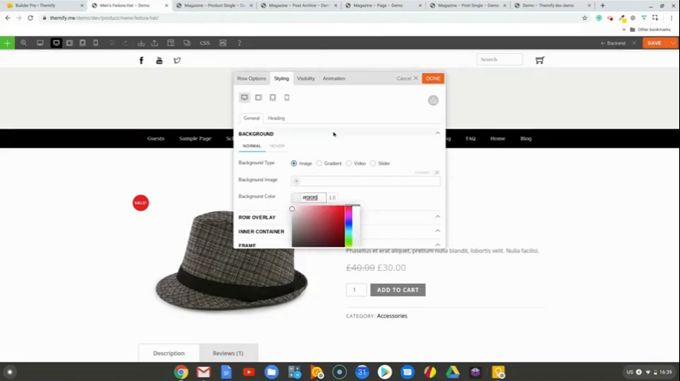Click Add to Cart button
The height and width of the screenshot is (381, 680).
pyautogui.click(x=398, y=290)
